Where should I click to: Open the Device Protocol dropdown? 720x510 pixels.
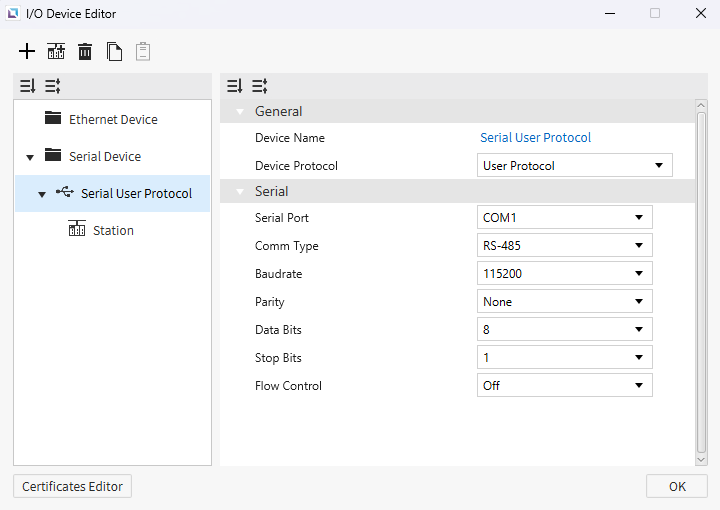click(574, 166)
